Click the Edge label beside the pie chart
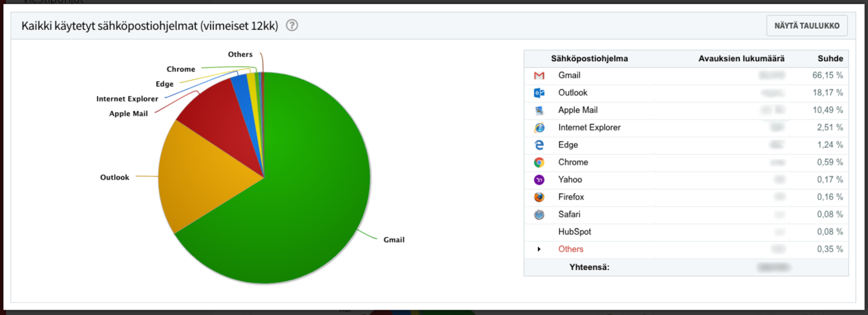Image resolution: width=868 pixels, height=315 pixels. point(165,84)
